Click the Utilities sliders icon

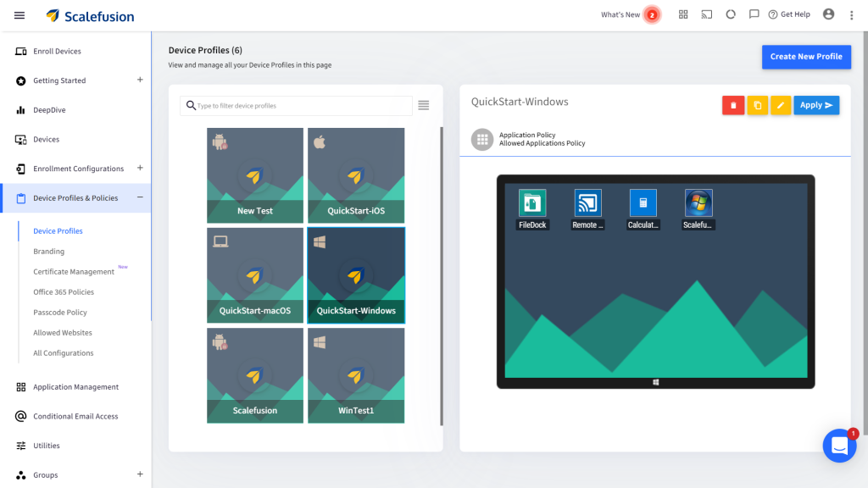21,446
